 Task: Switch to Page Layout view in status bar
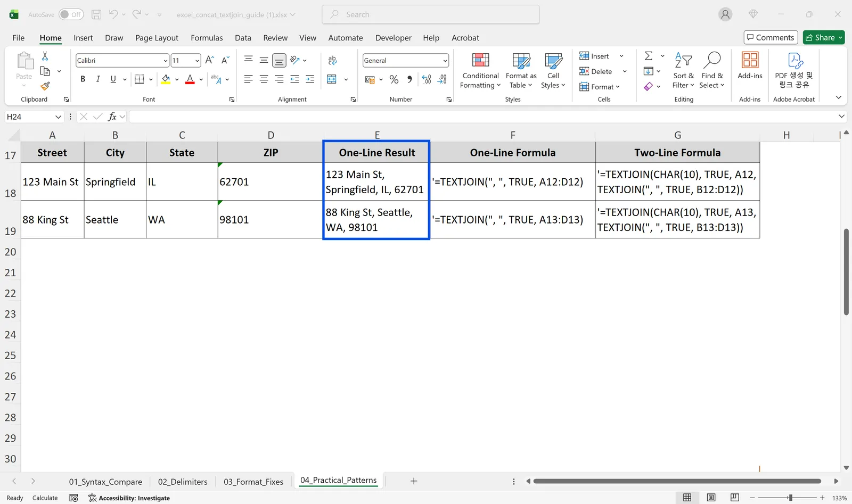[x=711, y=498]
